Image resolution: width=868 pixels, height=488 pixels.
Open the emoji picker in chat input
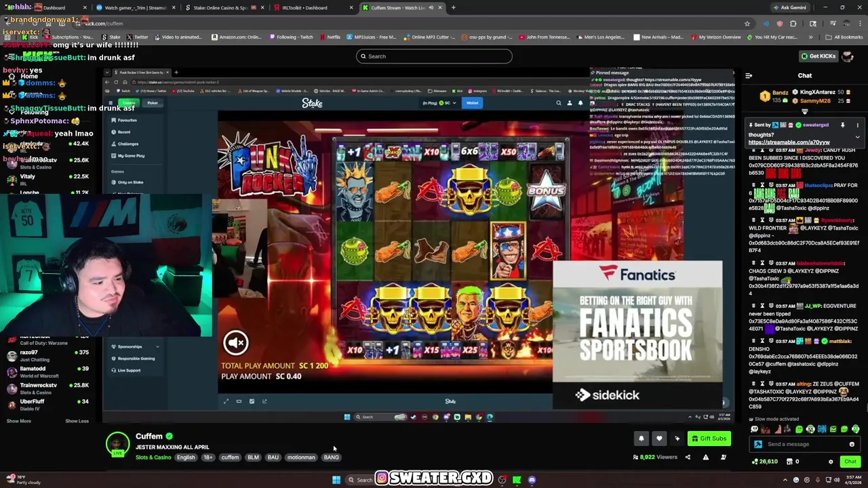point(852,445)
